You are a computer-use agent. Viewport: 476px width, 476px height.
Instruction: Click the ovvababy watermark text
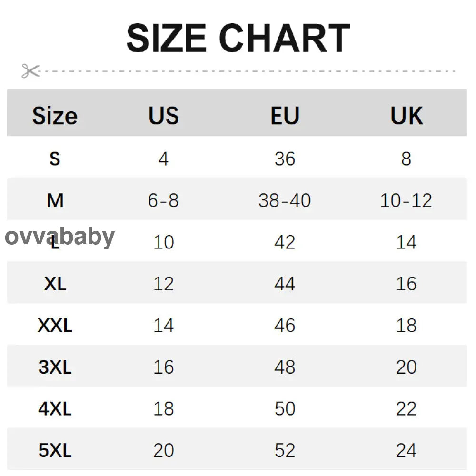60,237
